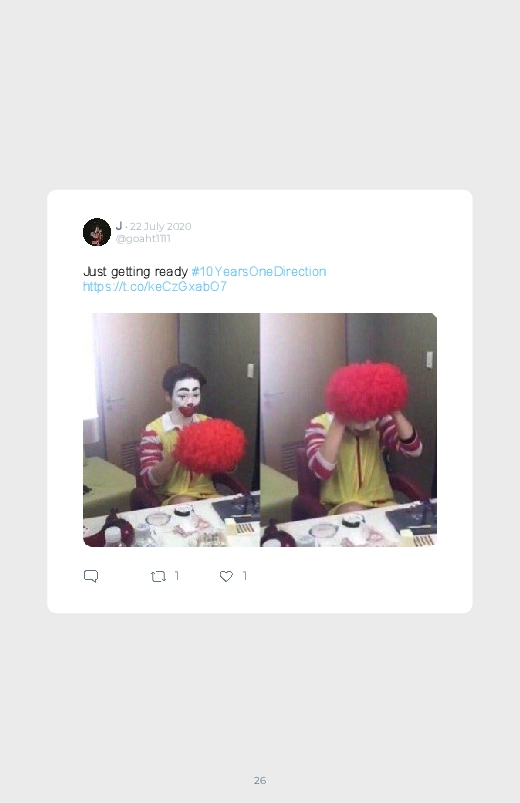Open the round profile avatar of J
The width and height of the screenshot is (520, 803).
click(97, 232)
